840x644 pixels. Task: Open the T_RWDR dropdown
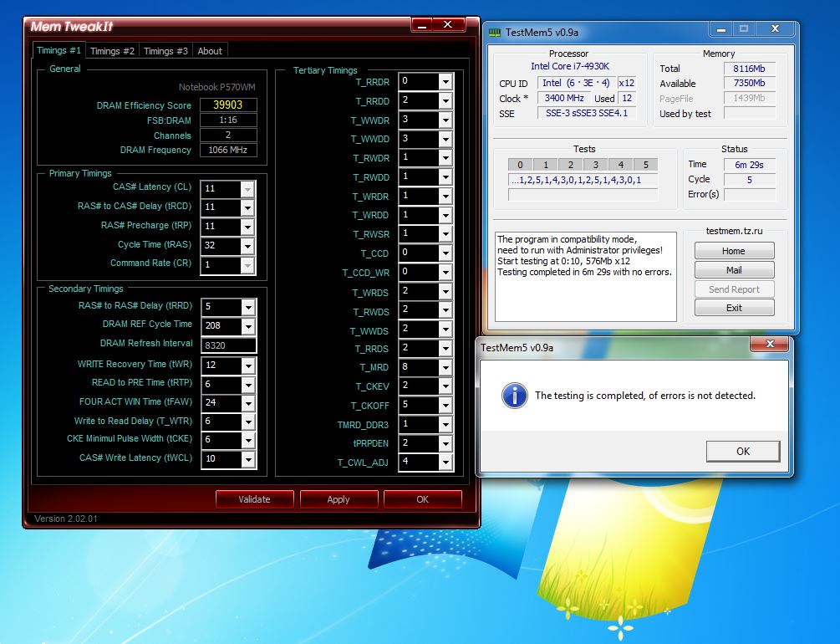pyautogui.click(x=445, y=158)
